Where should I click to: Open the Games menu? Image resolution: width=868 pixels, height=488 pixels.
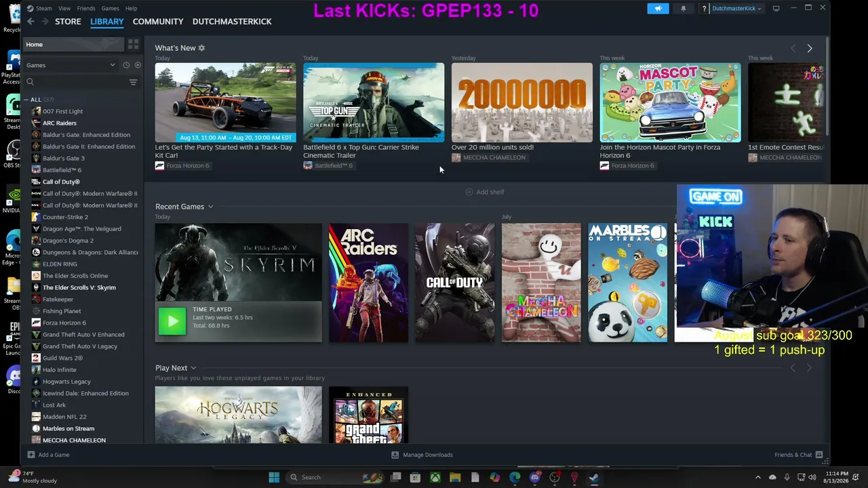(x=110, y=8)
